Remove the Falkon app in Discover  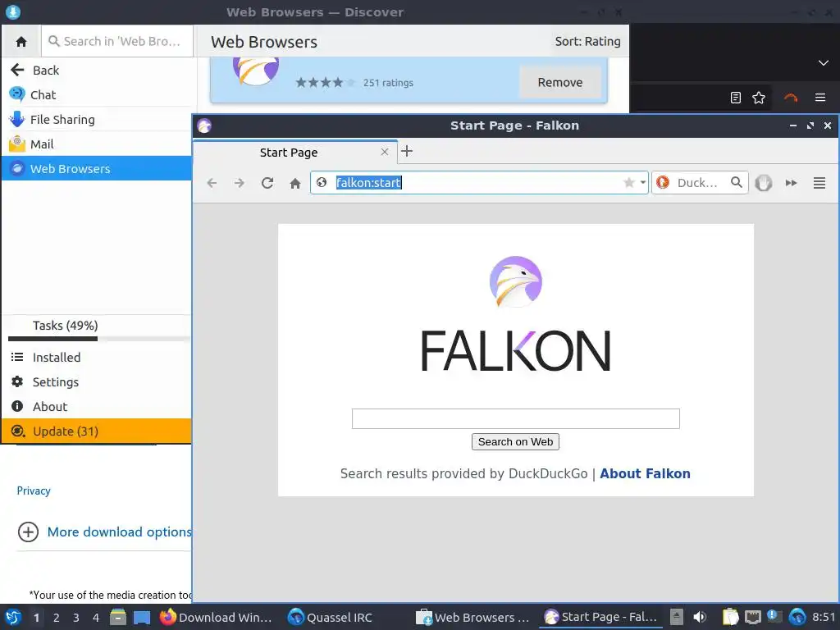tap(559, 82)
